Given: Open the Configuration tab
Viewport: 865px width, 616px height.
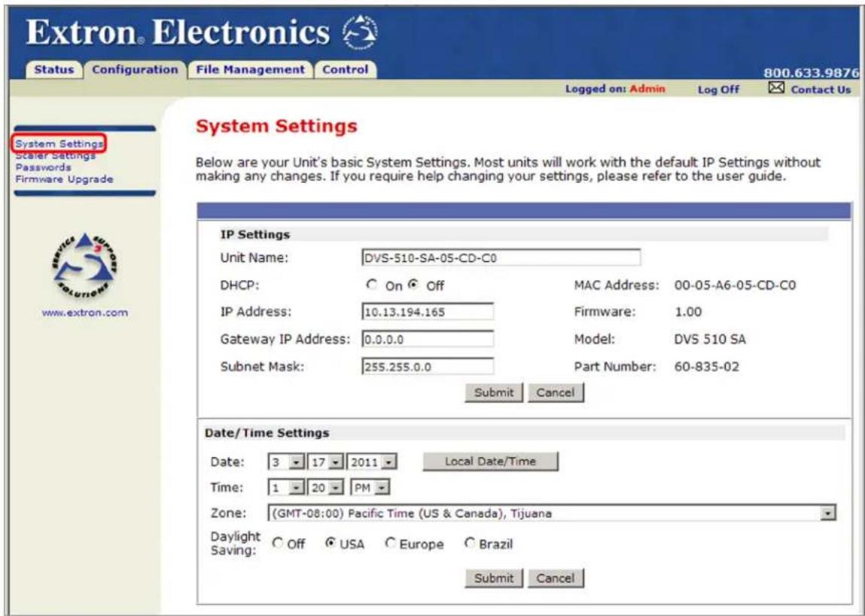Looking at the screenshot, I should [136, 69].
